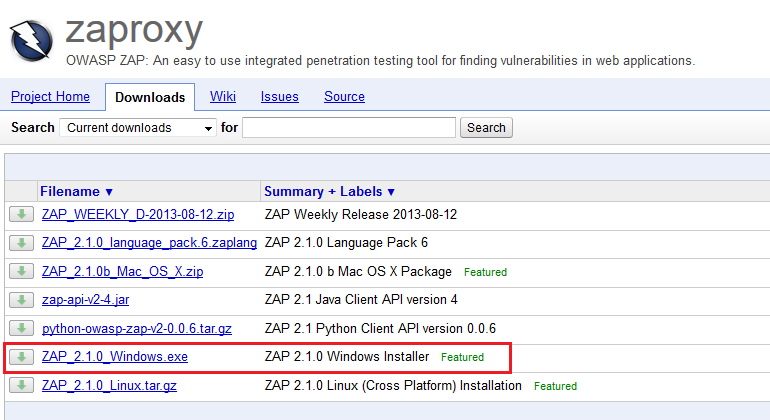Open the Source tab
The height and width of the screenshot is (420, 770).
click(344, 97)
